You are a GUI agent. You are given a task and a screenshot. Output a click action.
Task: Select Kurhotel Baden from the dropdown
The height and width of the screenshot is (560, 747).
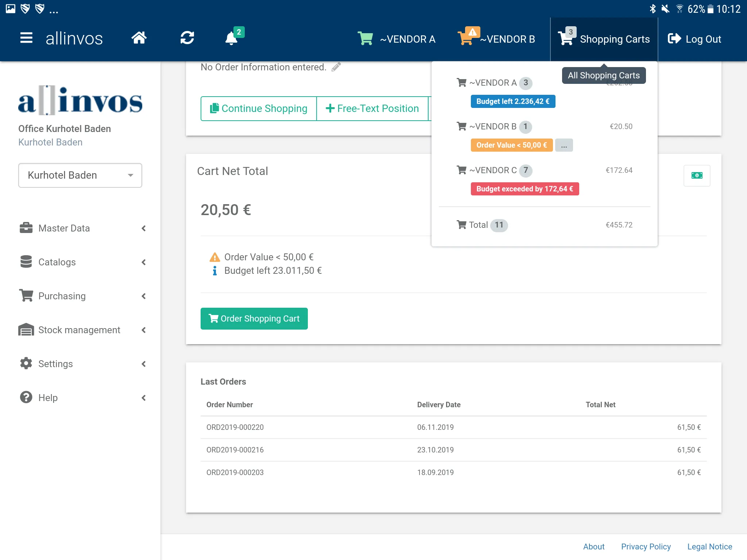pyautogui.click(x=80, y=175)
